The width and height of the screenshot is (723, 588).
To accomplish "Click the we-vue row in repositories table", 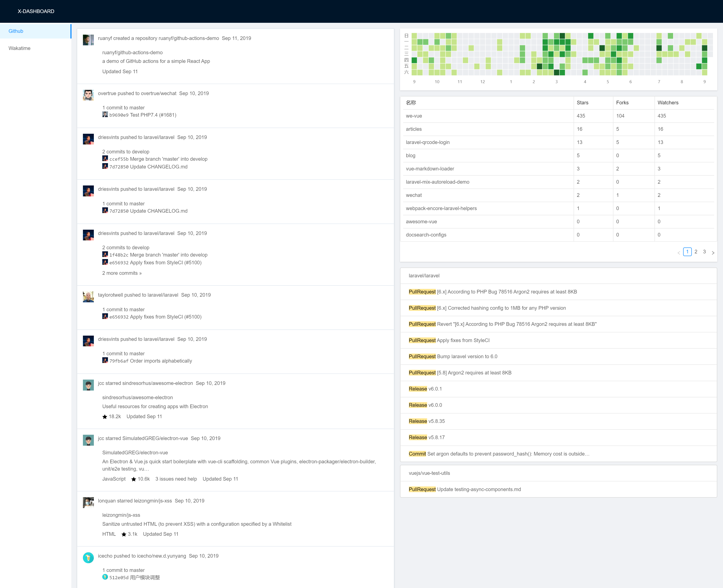I will [414, 116].
